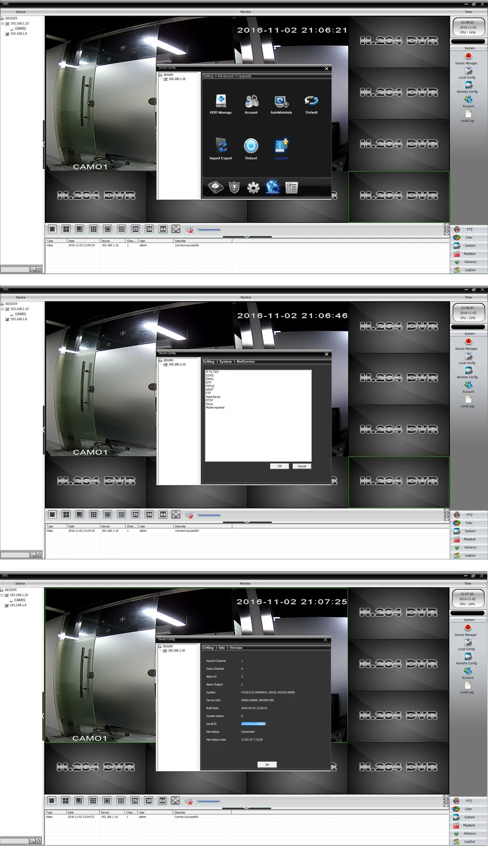Select EMAIL in the NetService list

[209, 379]
